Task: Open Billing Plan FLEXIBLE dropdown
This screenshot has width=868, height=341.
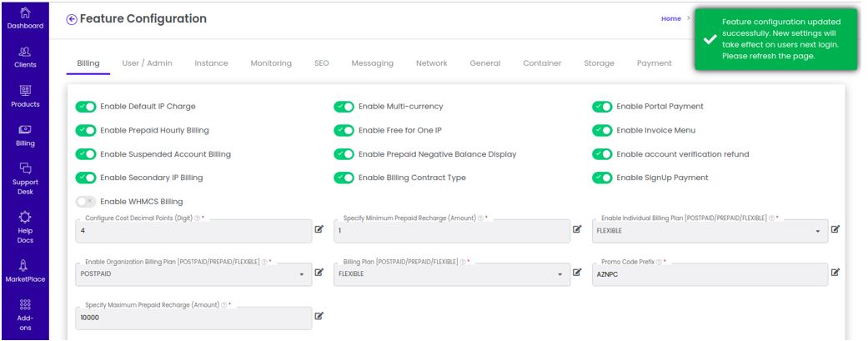Action: (x=452, y=274)
